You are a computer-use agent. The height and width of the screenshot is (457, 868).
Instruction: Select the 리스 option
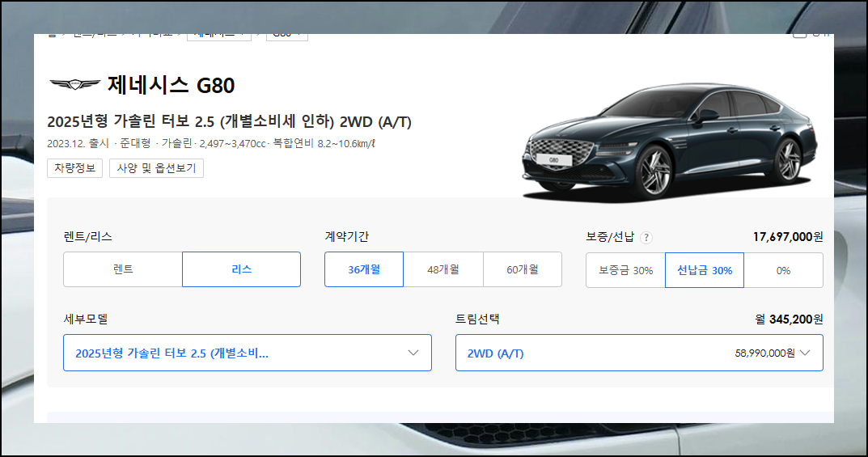click(x=241, y=269)
